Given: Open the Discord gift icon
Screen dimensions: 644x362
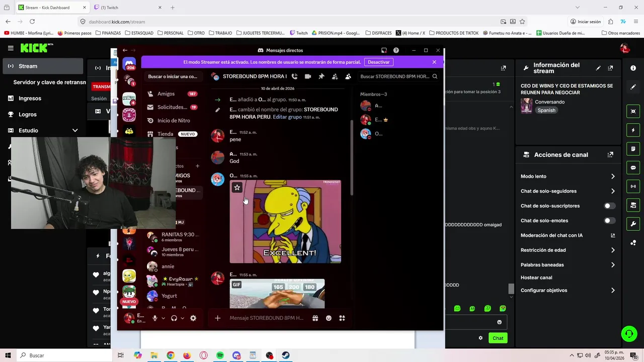Looking at the screenshot, I should (315, 318).
